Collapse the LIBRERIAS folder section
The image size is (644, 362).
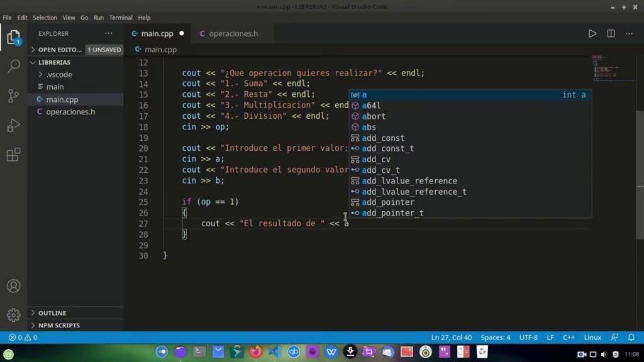(x=54, y=63)
